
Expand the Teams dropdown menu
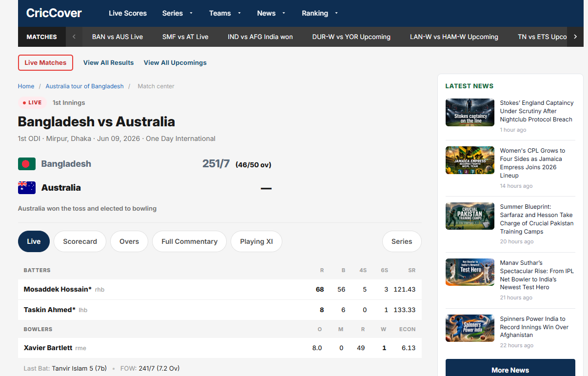click(x=225, y=13)
